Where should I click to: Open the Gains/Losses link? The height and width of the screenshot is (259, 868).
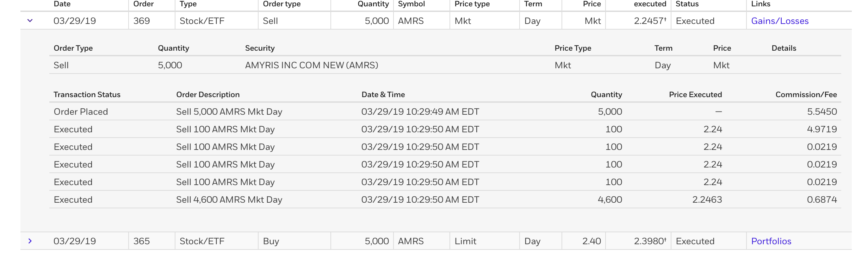click(780, 21)
